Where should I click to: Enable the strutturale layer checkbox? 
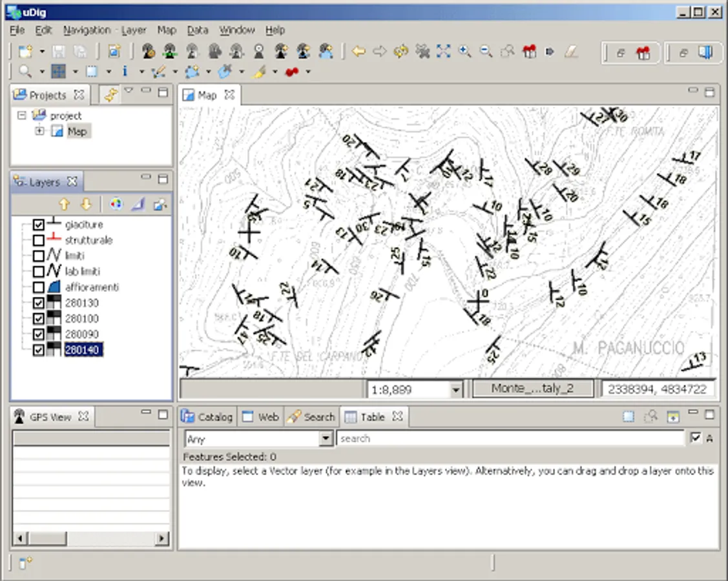38,240
